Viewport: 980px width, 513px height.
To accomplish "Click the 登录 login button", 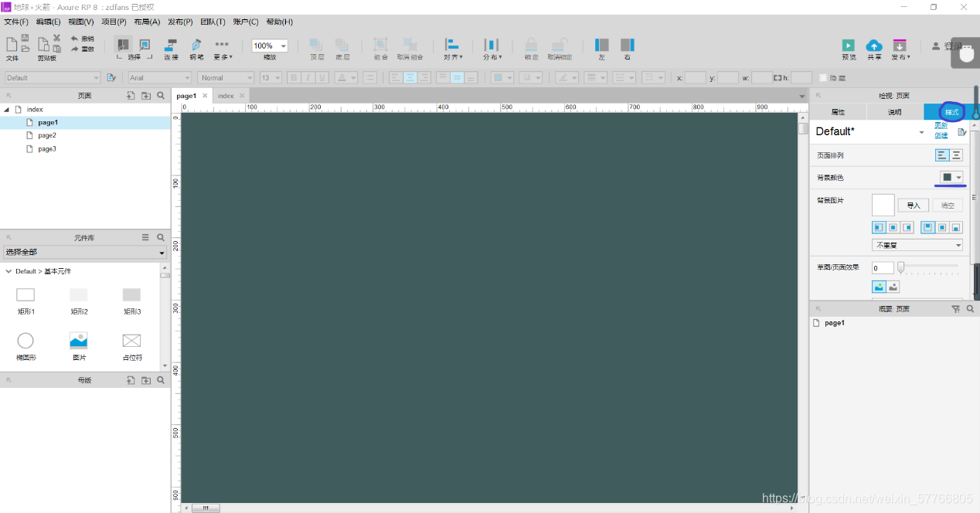I will 947,46.
